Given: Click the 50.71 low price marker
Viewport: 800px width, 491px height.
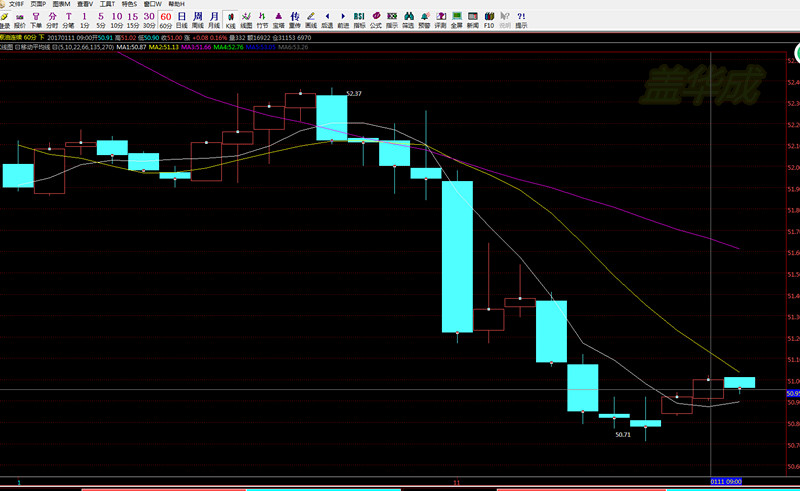Looking at the screenshot, I should tap(622, 435).
